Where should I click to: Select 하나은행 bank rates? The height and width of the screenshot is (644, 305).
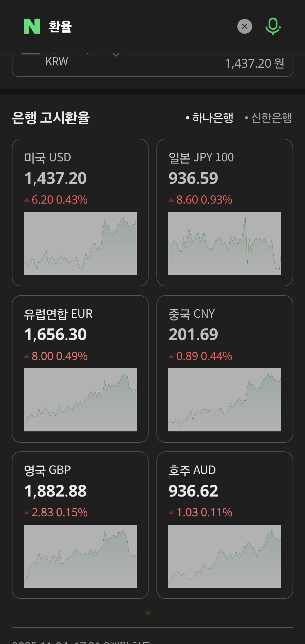pos(210,118)
